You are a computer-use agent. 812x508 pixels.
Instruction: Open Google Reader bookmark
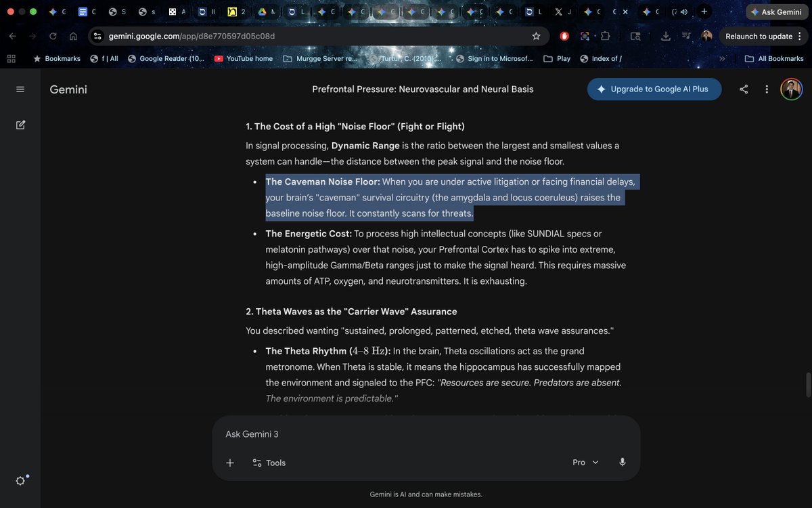tap(166, 59)
